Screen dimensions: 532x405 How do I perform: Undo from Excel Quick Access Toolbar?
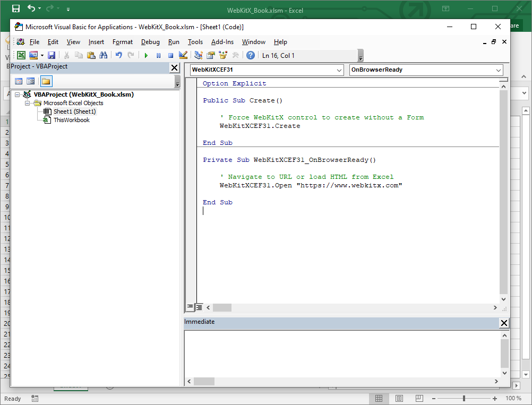tap(31, 8)
